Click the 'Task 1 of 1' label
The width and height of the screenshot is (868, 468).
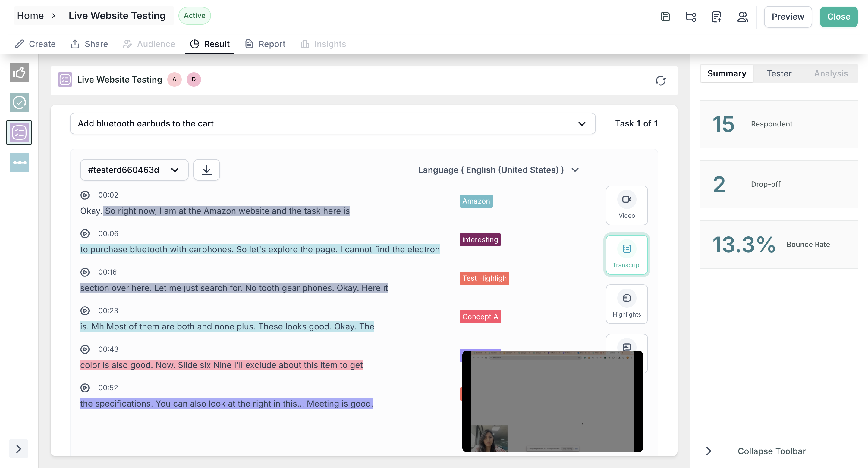636,123
